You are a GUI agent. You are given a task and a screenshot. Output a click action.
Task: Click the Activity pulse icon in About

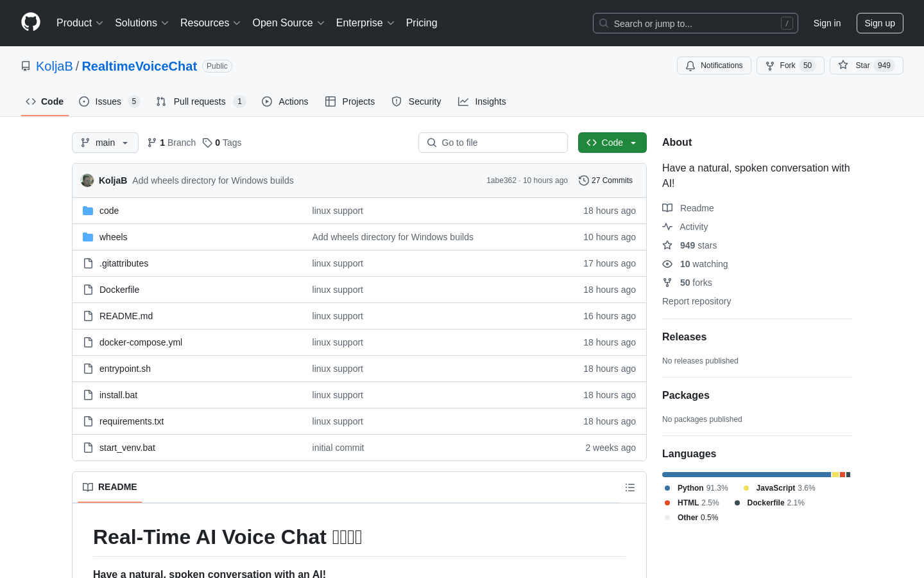(667, 227)
